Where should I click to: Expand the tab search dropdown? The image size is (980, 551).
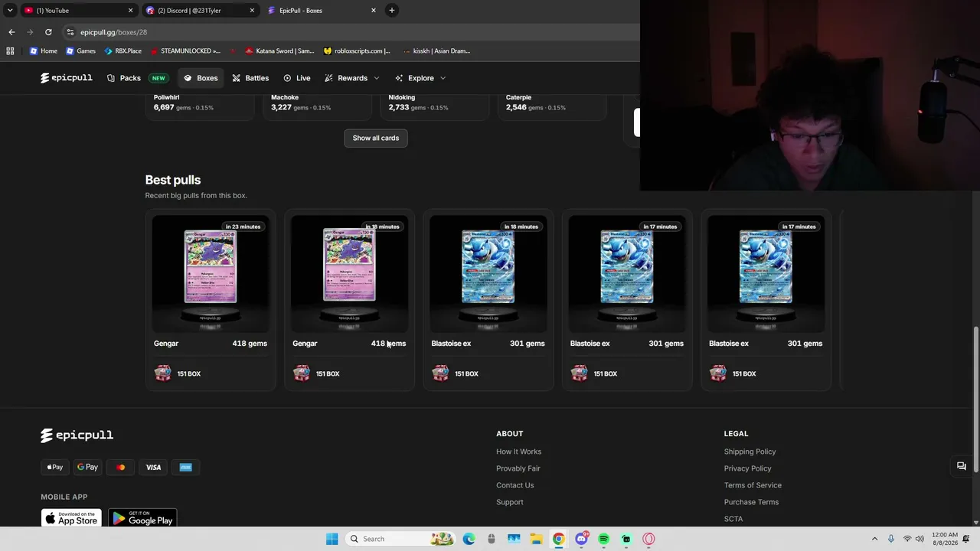10,11
